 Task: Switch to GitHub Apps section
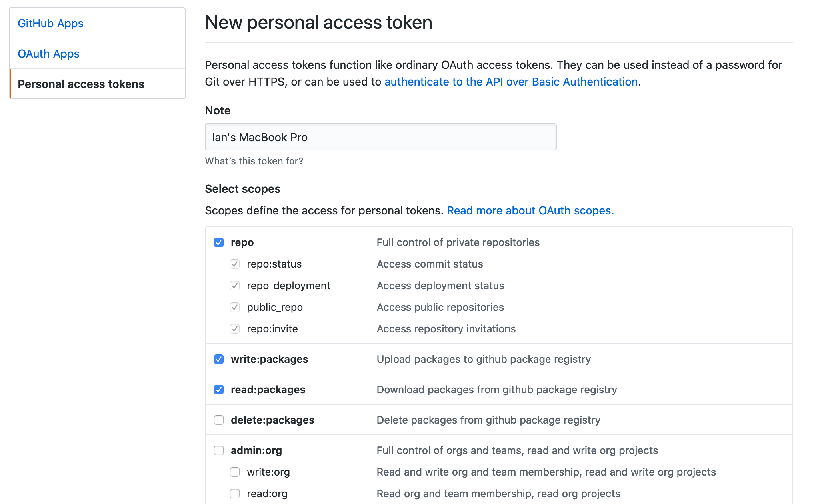(x=50, y=23)
